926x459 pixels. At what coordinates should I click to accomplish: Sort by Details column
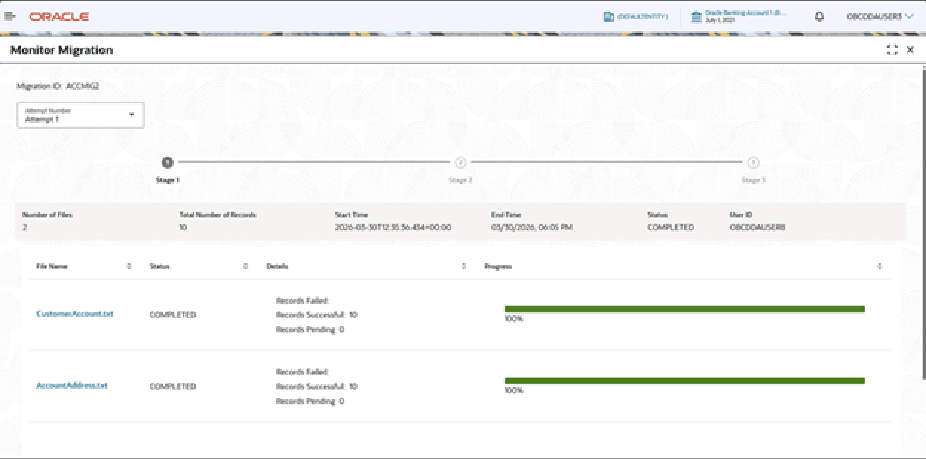coord(464,266)
